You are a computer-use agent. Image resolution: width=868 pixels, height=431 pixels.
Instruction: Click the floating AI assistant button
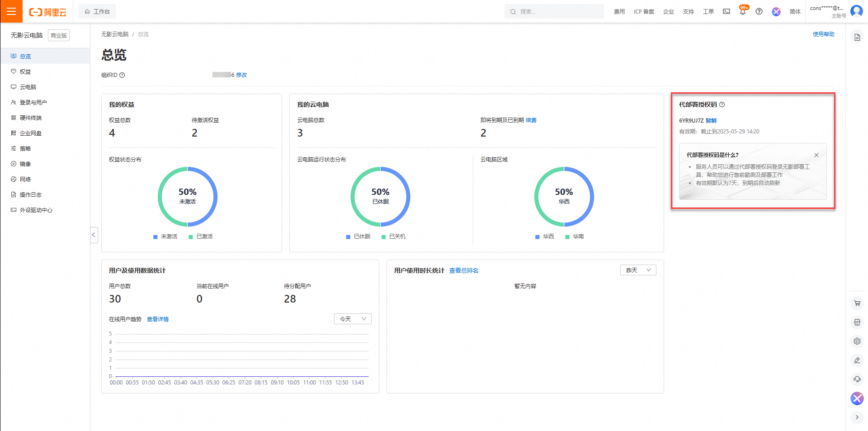tap(857, 398)
